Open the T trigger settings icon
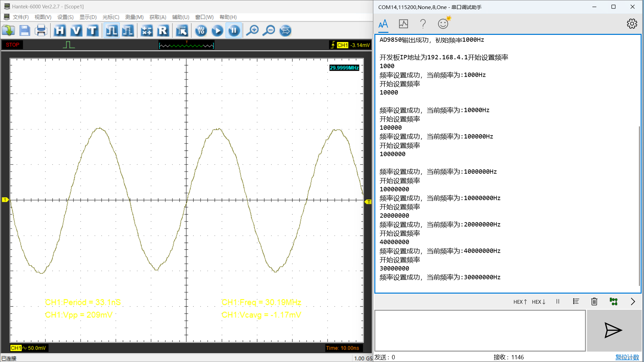The image size is (644, 362). point(92,31)
